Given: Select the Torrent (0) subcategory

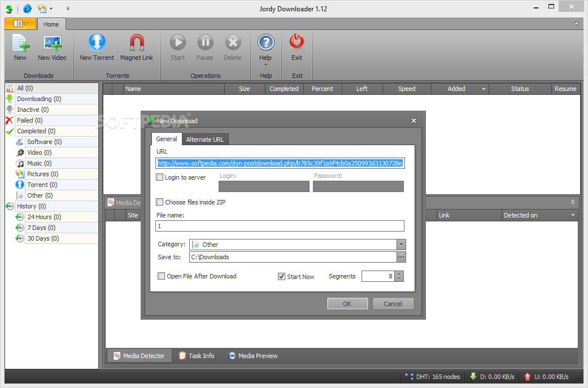Looking at the screenshot, I should click(x=56, y=185).
